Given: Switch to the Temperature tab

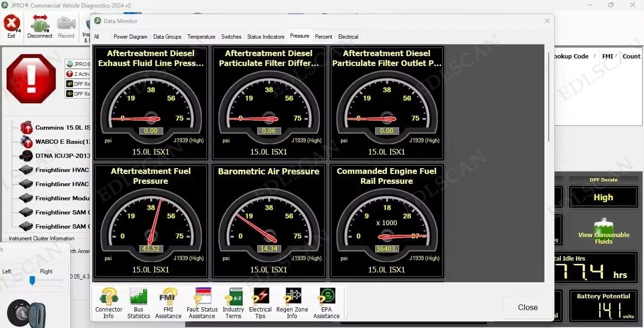Looking at the screenshot, I should click(x=201, y=36).
